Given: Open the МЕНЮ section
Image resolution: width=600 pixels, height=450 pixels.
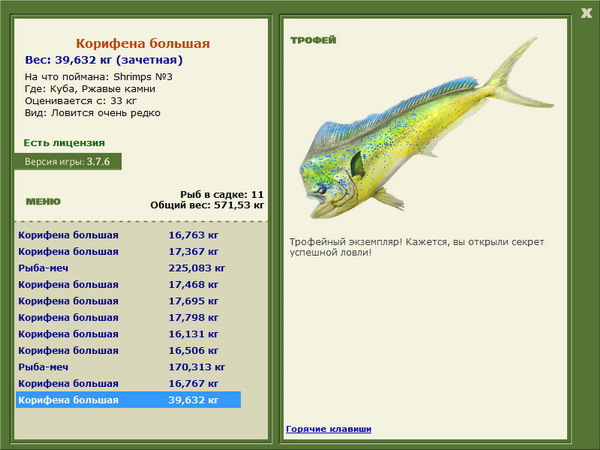Looking at the screenshot, I should 36,201.
